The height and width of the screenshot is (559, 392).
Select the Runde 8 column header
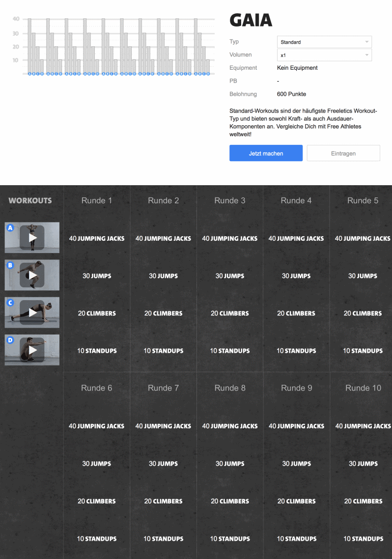230,388
